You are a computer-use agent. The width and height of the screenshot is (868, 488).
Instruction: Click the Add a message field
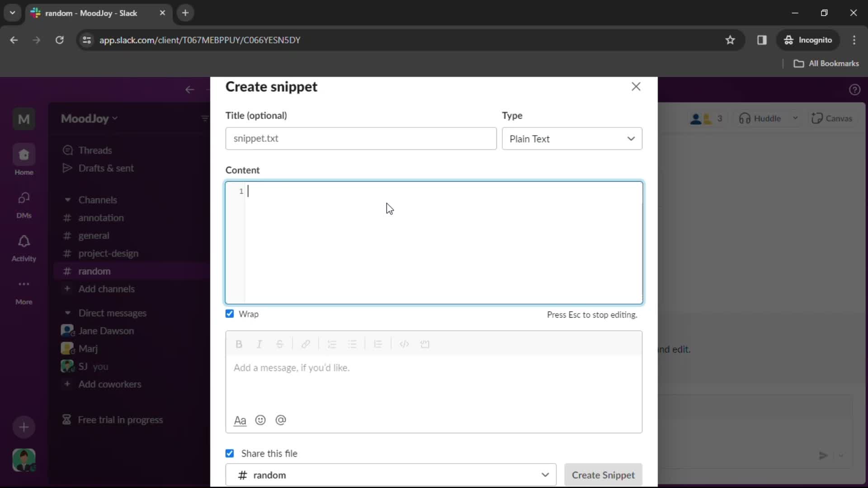(x=434, y=368)
